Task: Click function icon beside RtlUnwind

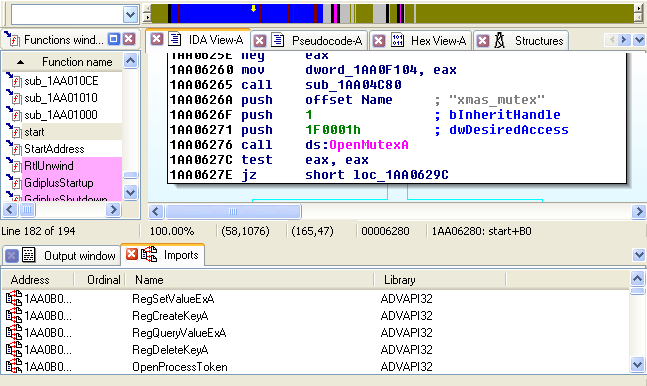Action: [x=14, y=165]
